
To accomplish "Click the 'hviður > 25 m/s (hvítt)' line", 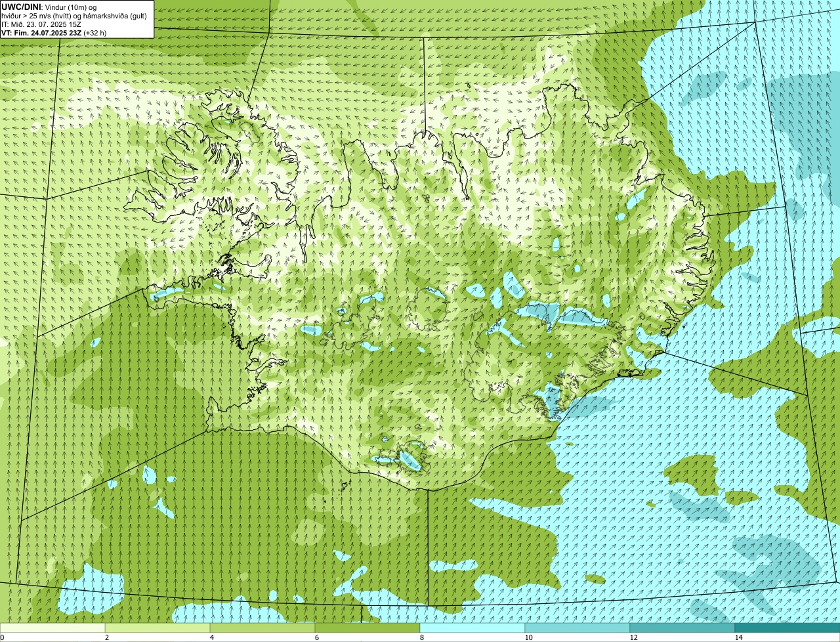I will (41, 15).
